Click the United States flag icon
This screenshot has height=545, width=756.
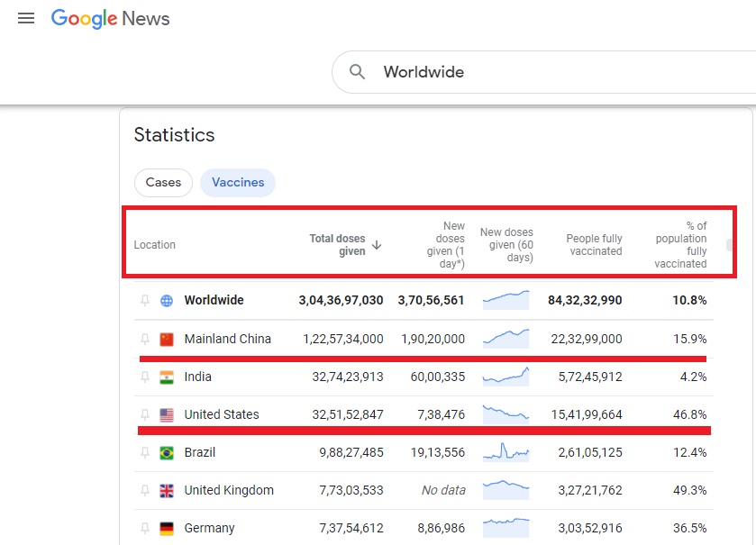point(167,415)
